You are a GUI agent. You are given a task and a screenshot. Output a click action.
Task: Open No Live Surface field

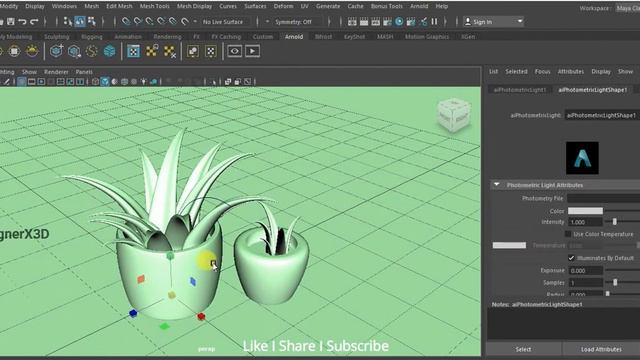click(x=223, y=22)
